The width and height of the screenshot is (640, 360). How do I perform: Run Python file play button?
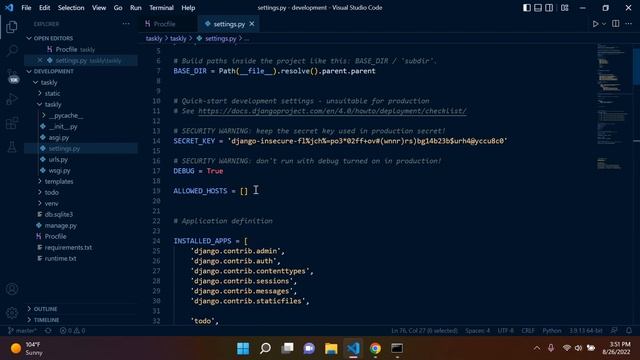pos(595,24)
